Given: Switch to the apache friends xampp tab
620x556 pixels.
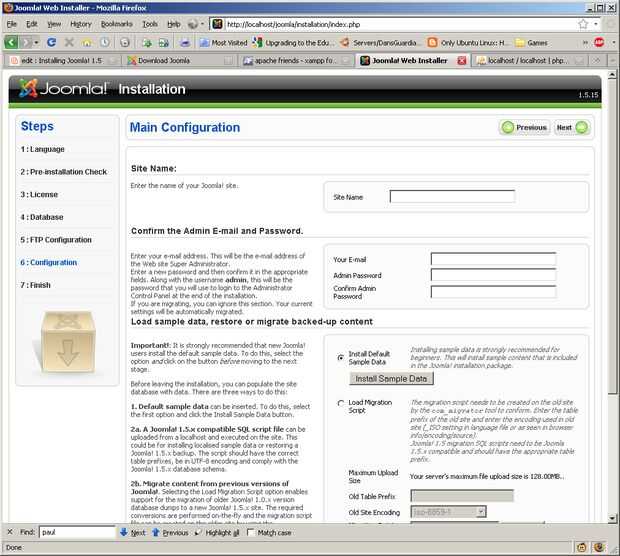Looking at the screenshot, I should (295, 61).
